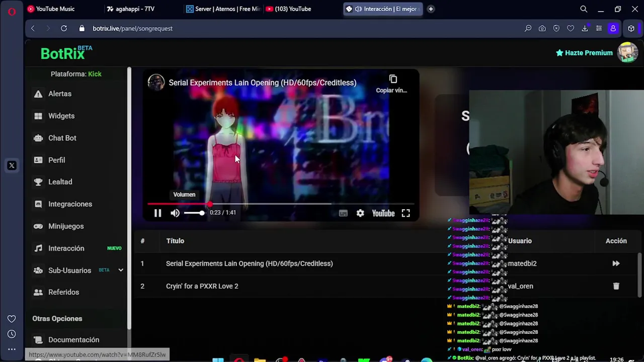This screenshot has height=362, width=644.
Task: Open the video on YouTube via logo
Action: [x=383, y=213]
